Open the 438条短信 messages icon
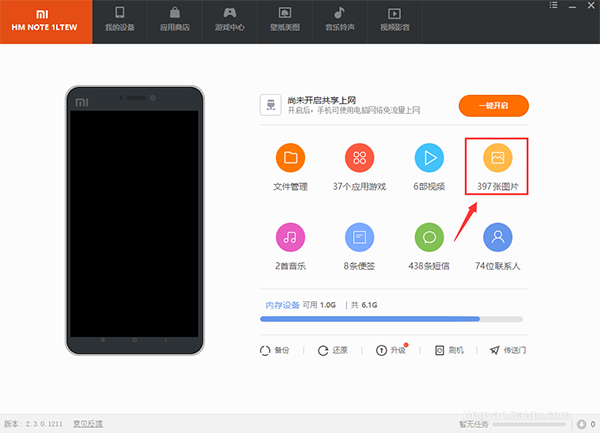Image resolution: width=600 pixels, height=433 pixels. pyautogui.click(x=429, y=238)
